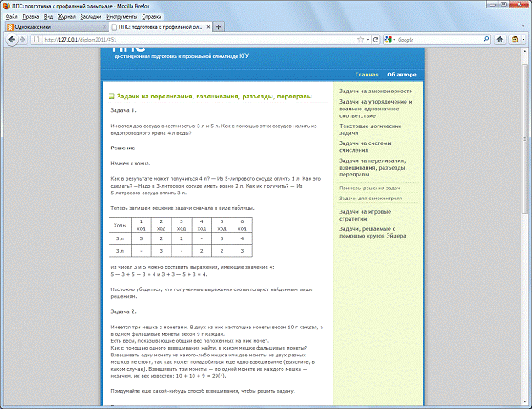The width and height of the screenshot is (532, 409).
Task: Click inside the Google search field
Action: click(433, 39)
